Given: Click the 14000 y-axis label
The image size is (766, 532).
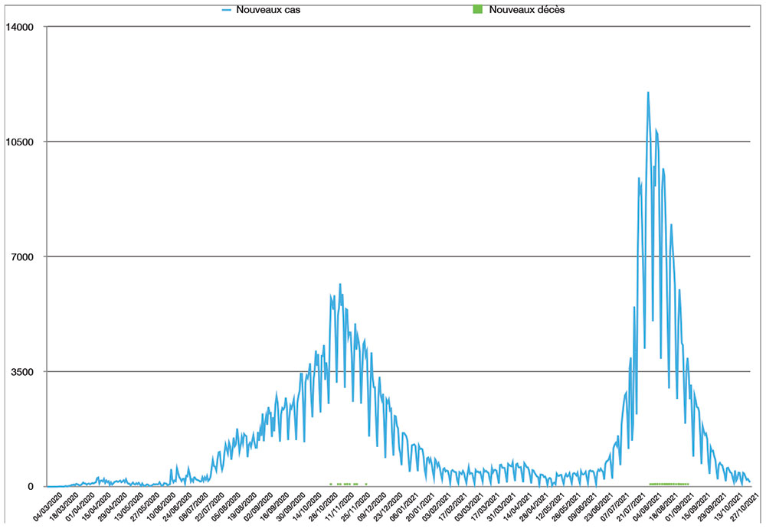Looking at the screenshot, I should pos(21,27).
